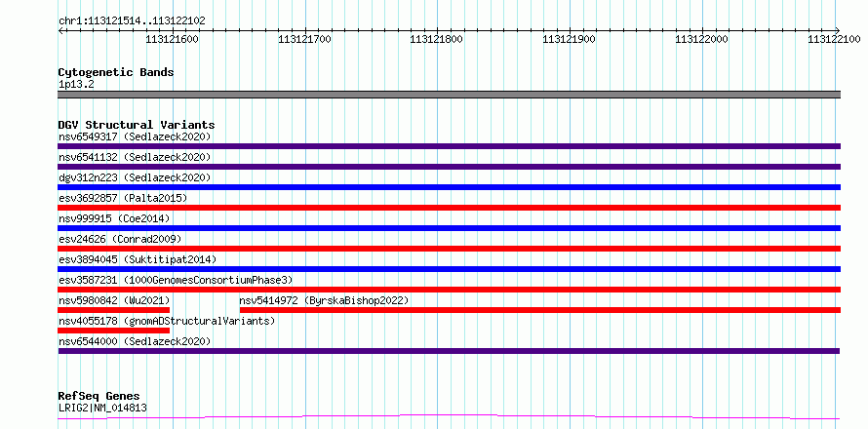Select variant label nsv5414972 (ByrskaBishop2022)
Viewport: 868px width, 429px height.
[324, 300]
